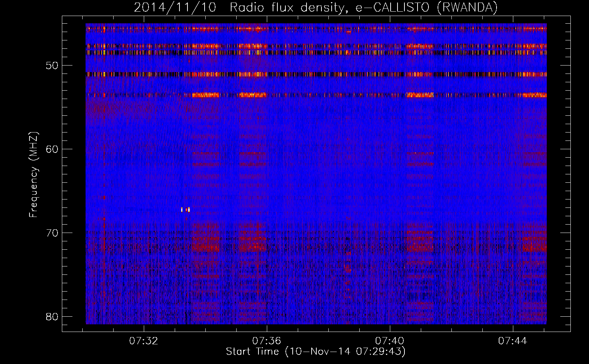Click the 'Start Time (10-Nov-14 07:29:43)' label
Image resolution: width=589 pixels, height=364 pixels.
316,352
